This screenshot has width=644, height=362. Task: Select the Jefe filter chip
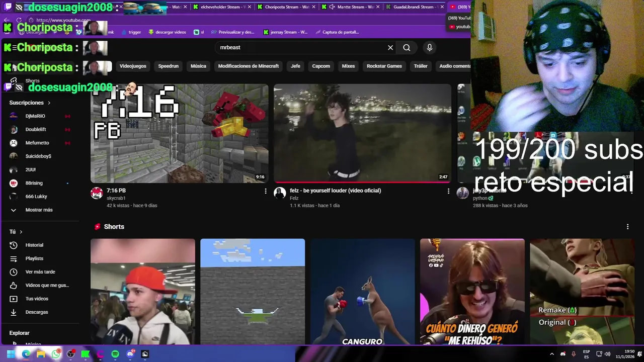(x=295, y=66)
